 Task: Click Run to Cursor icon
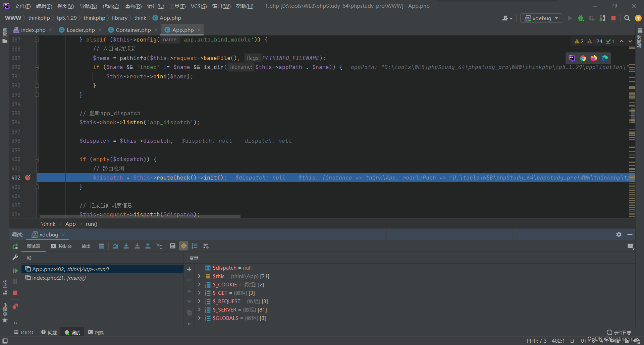pyautogui.click(x=159, y=246)
